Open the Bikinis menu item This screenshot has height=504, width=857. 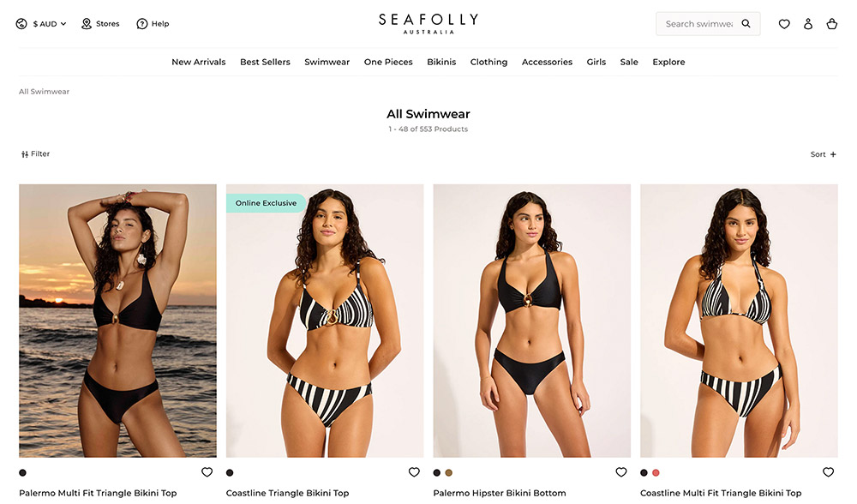point(441,62)
